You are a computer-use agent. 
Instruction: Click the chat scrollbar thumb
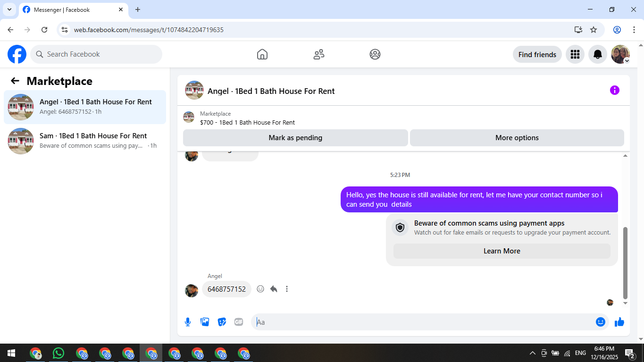[x=626, y=263]
